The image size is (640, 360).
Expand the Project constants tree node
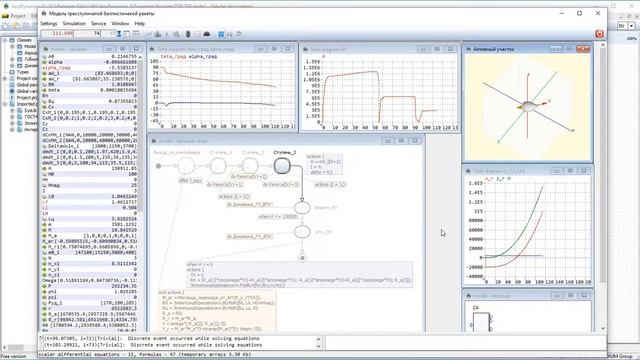point(5,78)
